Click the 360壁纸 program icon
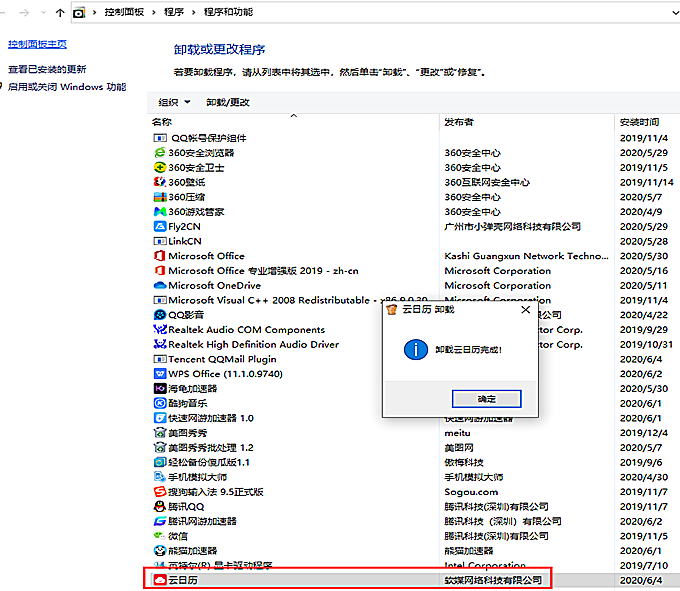 tap(160, 182)
